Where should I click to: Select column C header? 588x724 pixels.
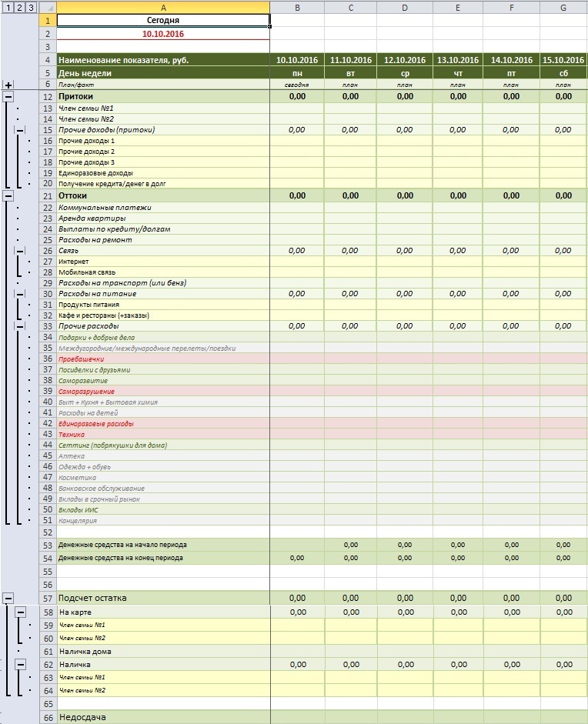pyautogui.click(x=351, y=8)
